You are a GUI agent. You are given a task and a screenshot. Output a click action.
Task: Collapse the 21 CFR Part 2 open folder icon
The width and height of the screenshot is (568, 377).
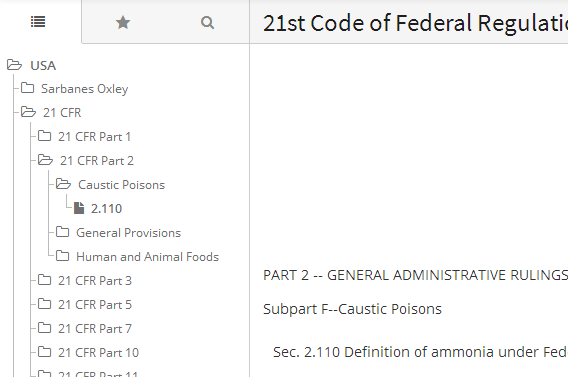click(x=45, y=160)
